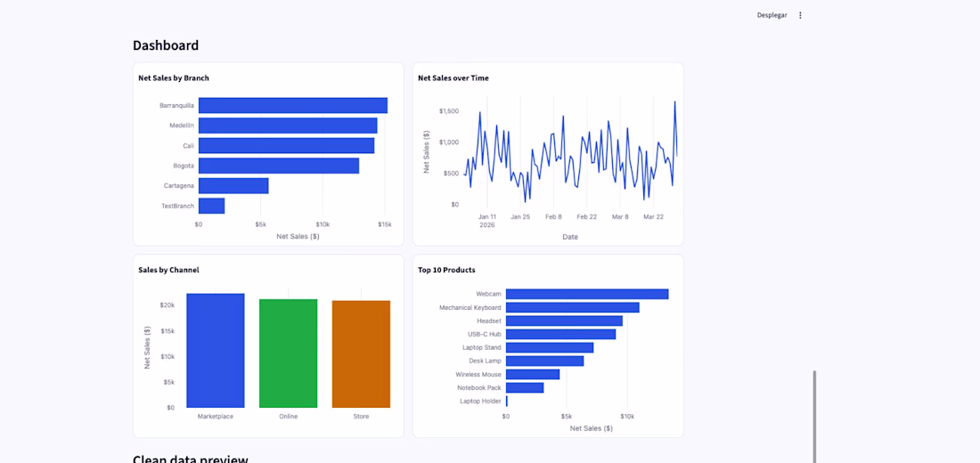Click the Desplegar button
The image size is (980, 463).
(x=772, y=15)
